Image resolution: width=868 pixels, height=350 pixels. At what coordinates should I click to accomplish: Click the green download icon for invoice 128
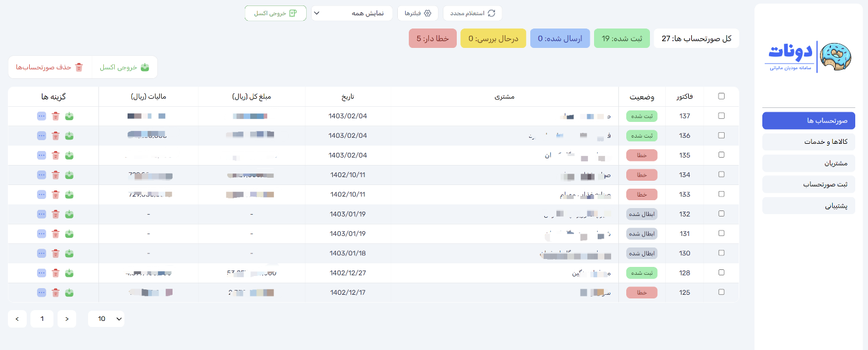tap(69, 273)
